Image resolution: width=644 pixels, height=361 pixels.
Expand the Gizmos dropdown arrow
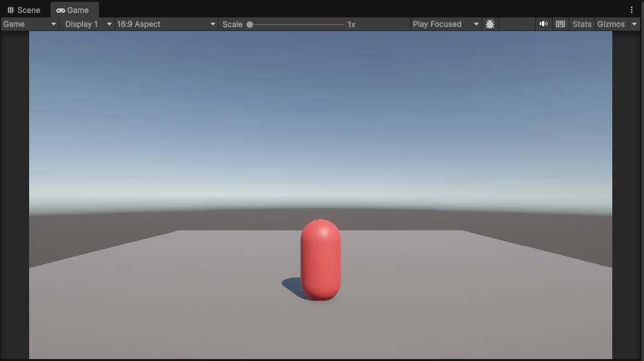(x=634, y=24)
